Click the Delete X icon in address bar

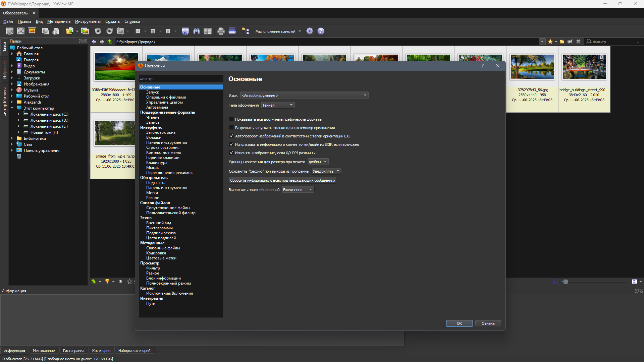coord(578,42)
